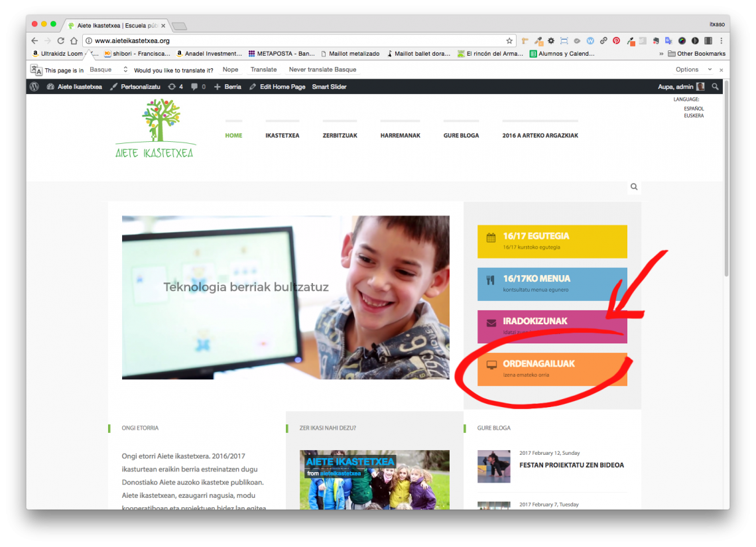Dismiss the translate bar with its X
The width and height of the screenshot is (756, 547).
(x=722, y=70)
